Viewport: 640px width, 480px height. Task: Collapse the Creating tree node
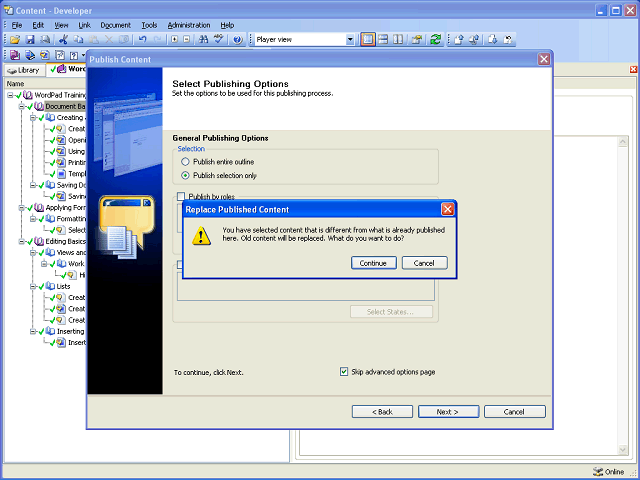tap(33, 118)
